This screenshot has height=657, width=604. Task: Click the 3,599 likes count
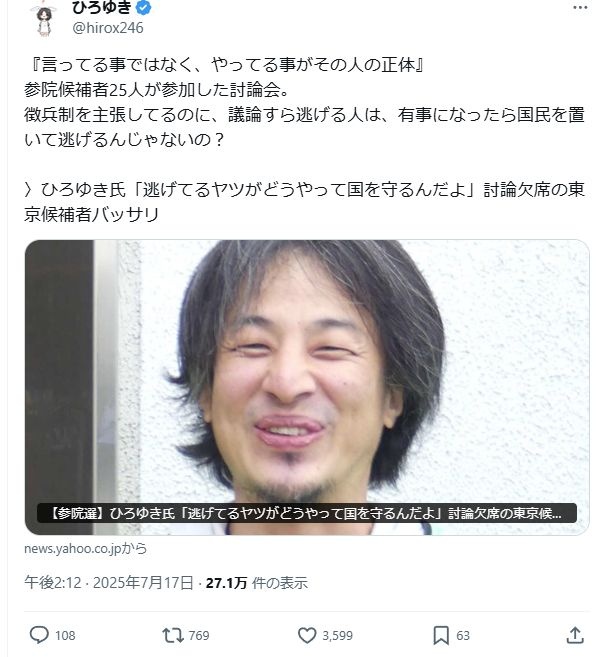click(338, 636)
